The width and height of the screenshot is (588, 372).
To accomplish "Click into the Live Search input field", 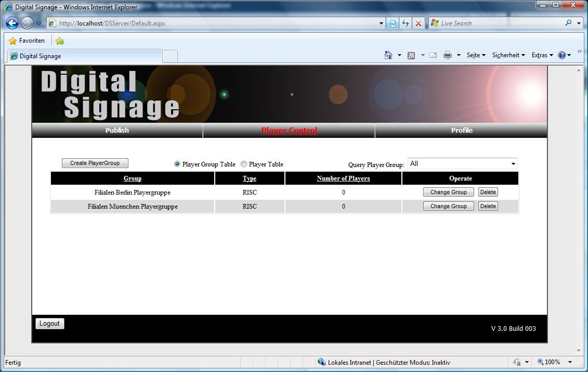I will point(499,23).
